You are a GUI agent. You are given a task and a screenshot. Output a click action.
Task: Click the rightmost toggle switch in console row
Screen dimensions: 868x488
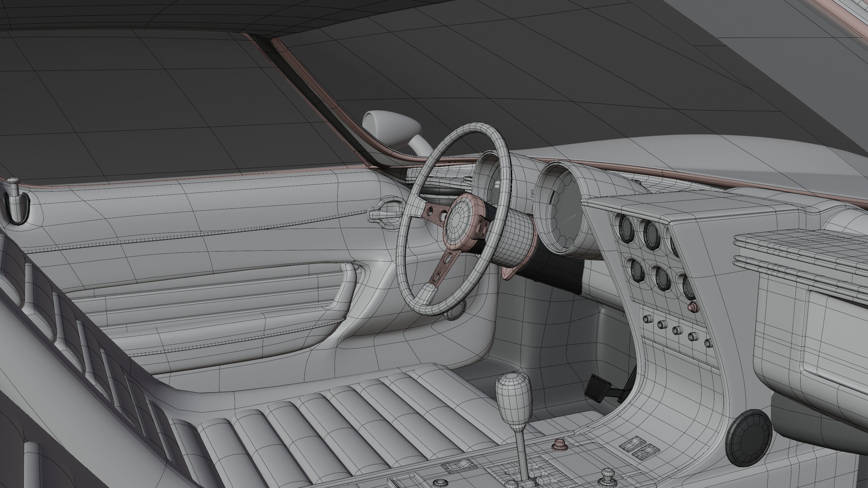click(708, 343)
